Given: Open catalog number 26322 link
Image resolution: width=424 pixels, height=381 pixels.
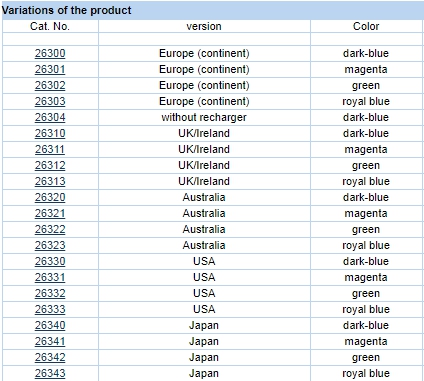Looking at the screenshot, I should pyautogui.click(x=50, y=229).
